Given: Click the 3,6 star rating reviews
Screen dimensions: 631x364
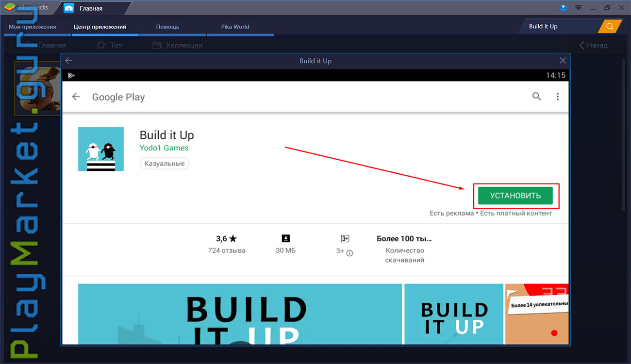Looking at the screenshot, I should click(x=227, y=244).
